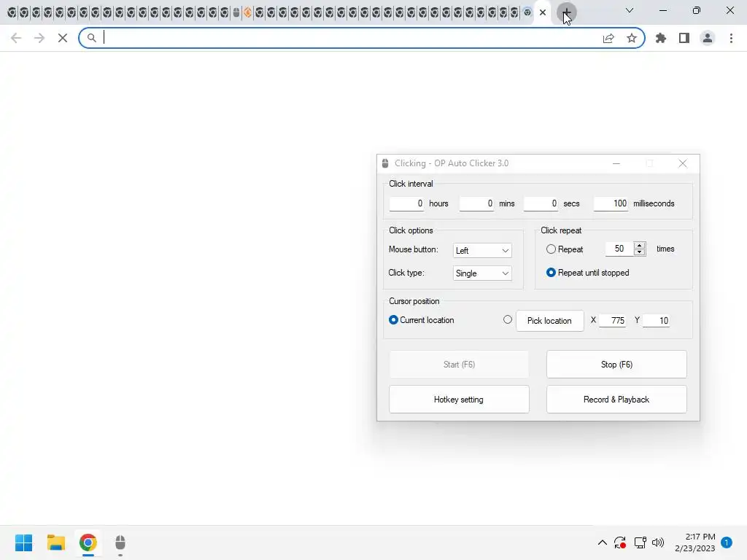The image size is (747, 560).
Task: Open the Click type dropdown
Action: point(482,273)
